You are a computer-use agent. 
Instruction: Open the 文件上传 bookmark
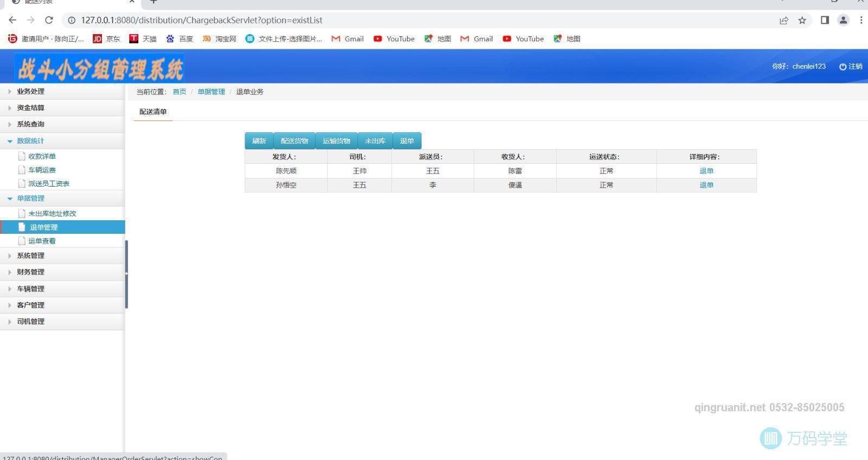(284, 39)
